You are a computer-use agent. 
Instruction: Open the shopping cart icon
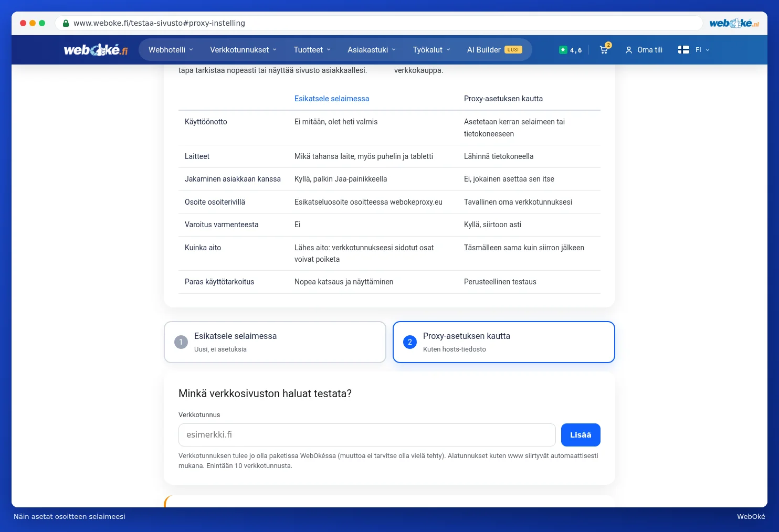coord(604,50)
